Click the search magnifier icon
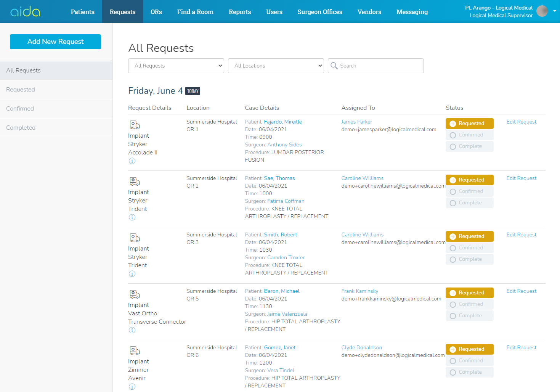This screenshot has height=392, width=560. point(334,66)
